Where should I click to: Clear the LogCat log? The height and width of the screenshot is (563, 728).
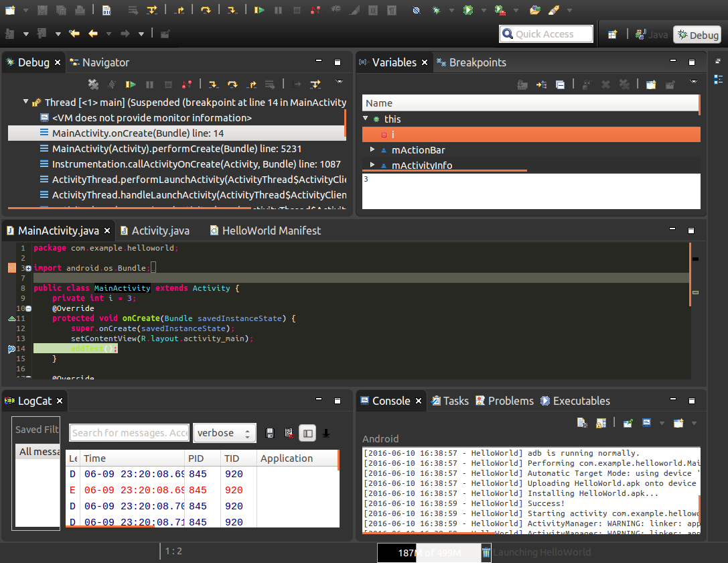289,433
